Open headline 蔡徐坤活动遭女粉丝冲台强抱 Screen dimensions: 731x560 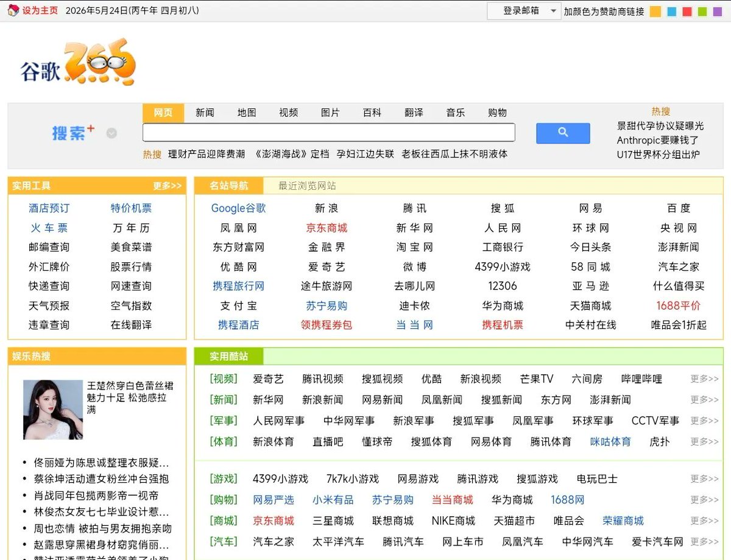102,479
